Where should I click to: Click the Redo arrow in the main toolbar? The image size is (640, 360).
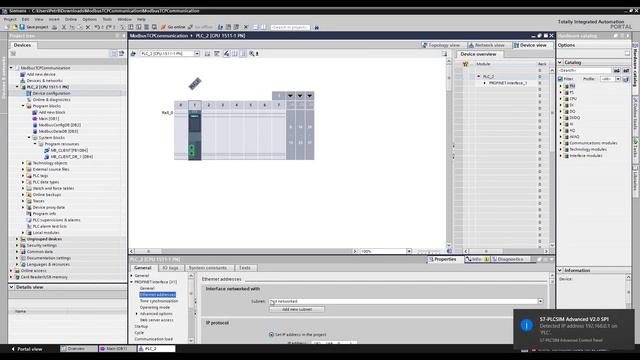click(109, 27)
